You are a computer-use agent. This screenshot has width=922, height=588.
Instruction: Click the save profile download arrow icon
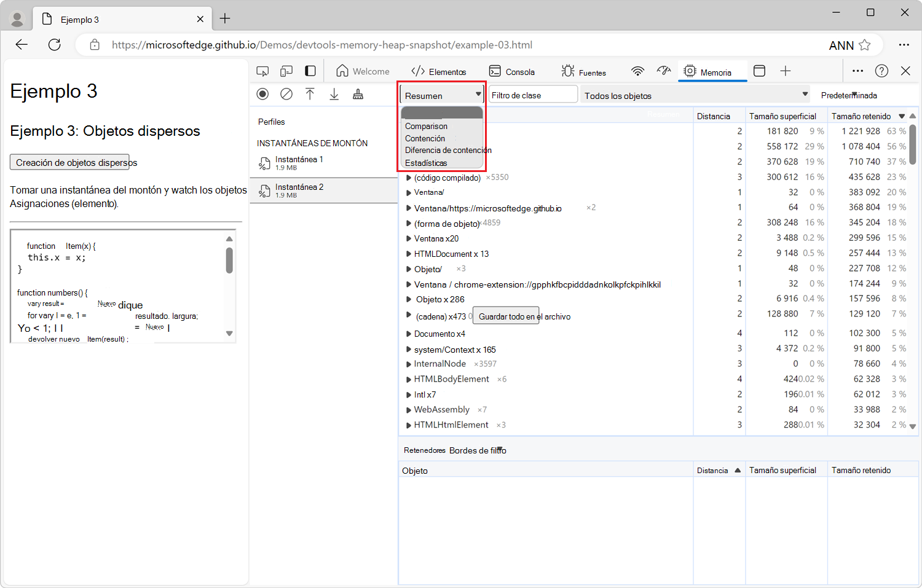tap(334, 94)
